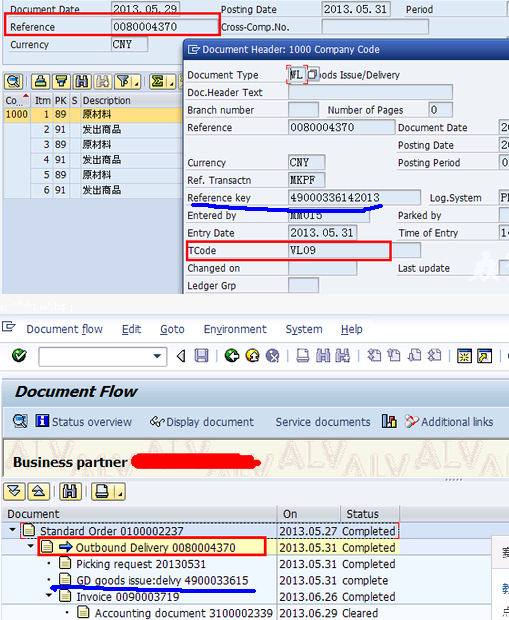Open the Environment menu
Viewport: 509px width, 620px height.
pyautogui.click(x=235, y=329)
